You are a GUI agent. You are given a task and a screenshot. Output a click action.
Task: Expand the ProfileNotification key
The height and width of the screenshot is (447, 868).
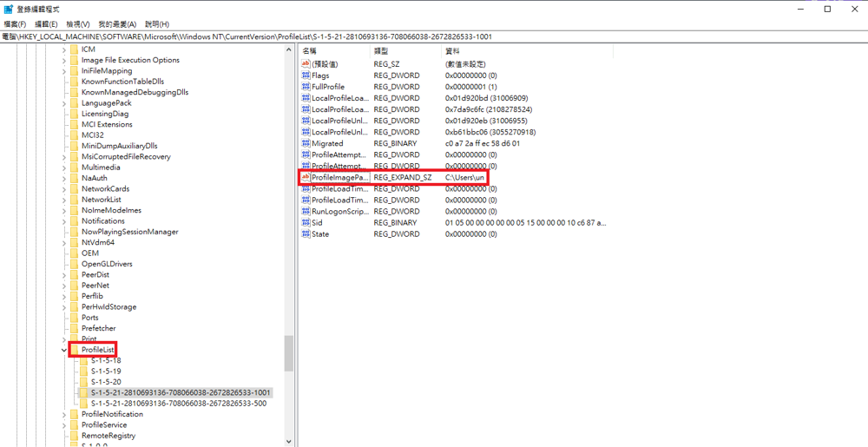point(64,414)
